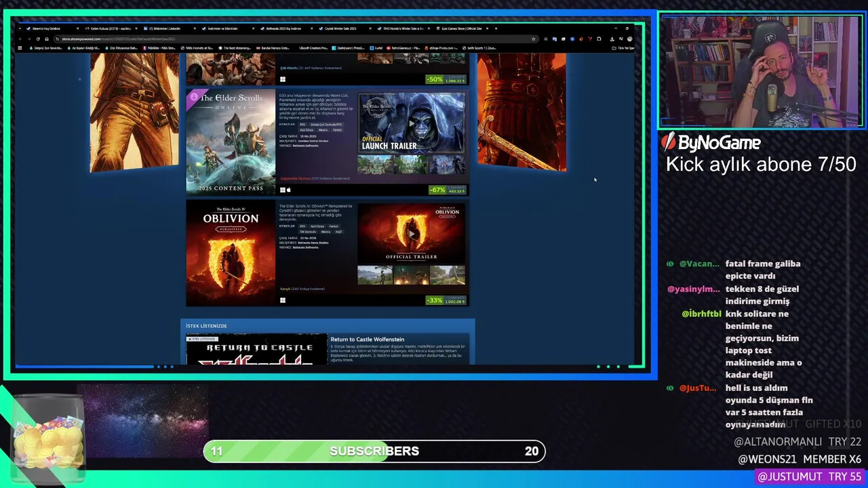Click the -33% discount price on Oblivion
This screenshot has width=868, height=488.
(x=446, y=300)
